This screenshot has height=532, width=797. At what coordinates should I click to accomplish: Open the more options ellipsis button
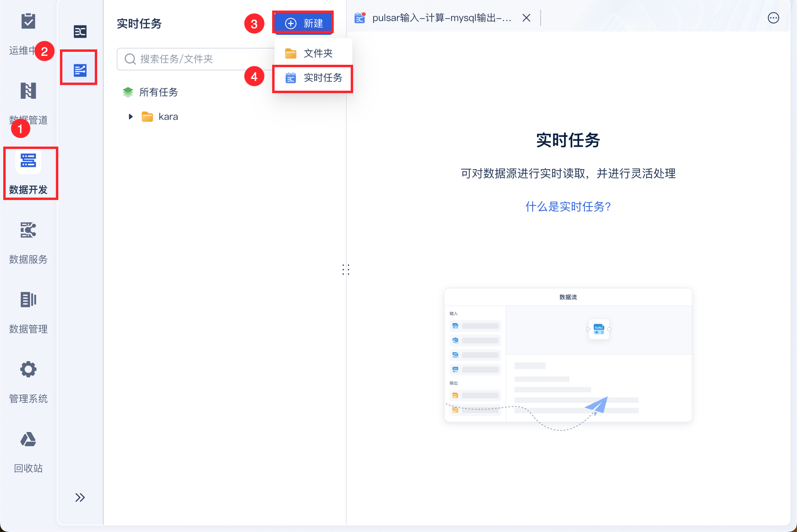pyautogui.click(x=773, y=18)
